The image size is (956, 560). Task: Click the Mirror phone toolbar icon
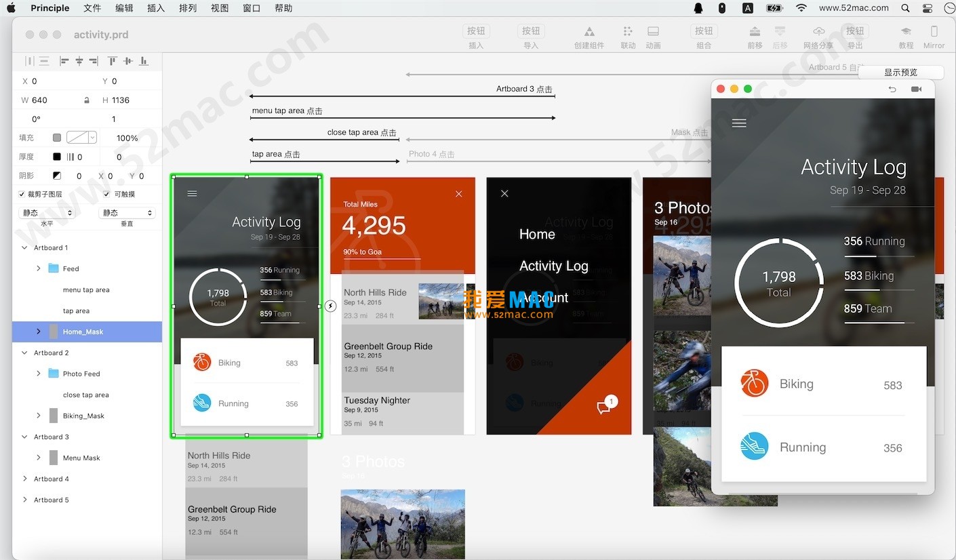tap(934, 32)
